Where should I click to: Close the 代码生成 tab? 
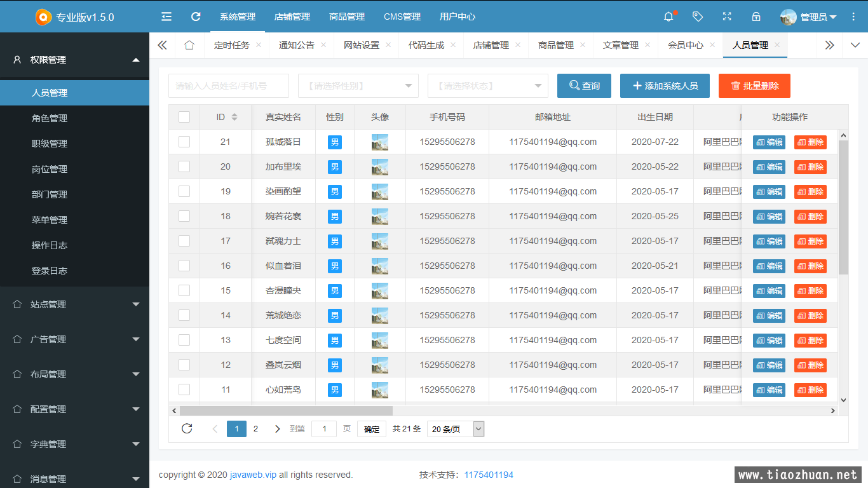(x=453, y=45)
